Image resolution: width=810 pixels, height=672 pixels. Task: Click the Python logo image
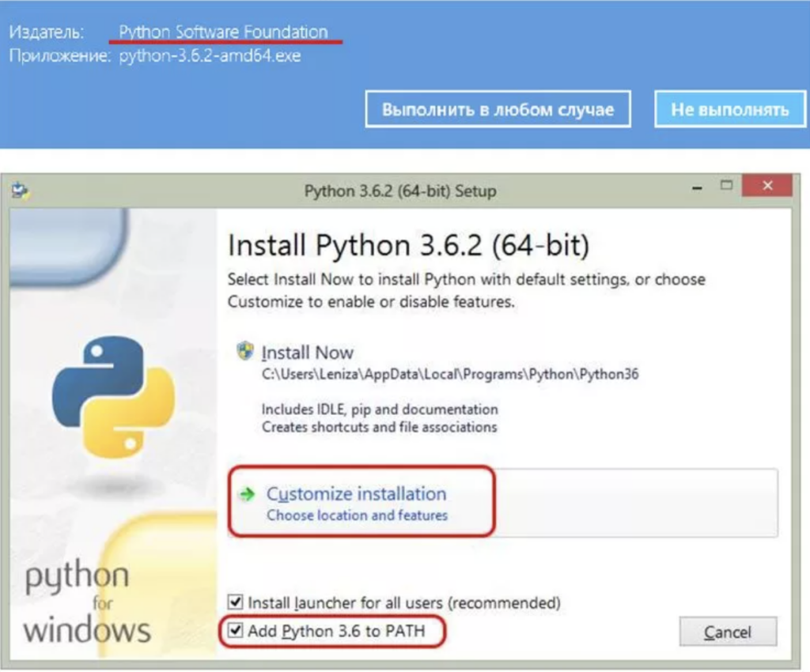point(114,396)
